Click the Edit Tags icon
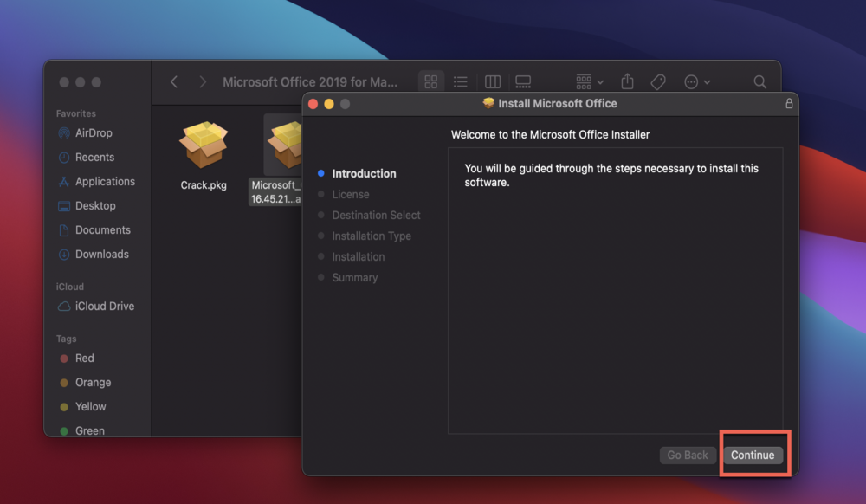Image resolution: width=866 pixels, height=504 pixels. point(658,82)
